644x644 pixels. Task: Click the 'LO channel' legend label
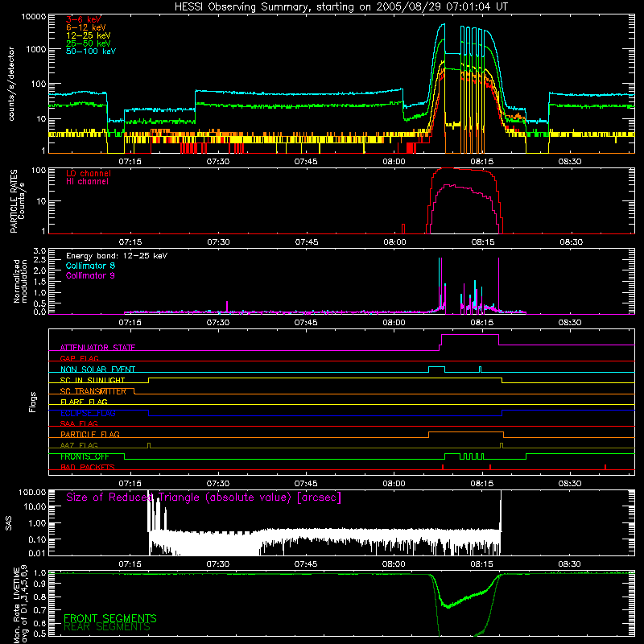coord(89,173)
